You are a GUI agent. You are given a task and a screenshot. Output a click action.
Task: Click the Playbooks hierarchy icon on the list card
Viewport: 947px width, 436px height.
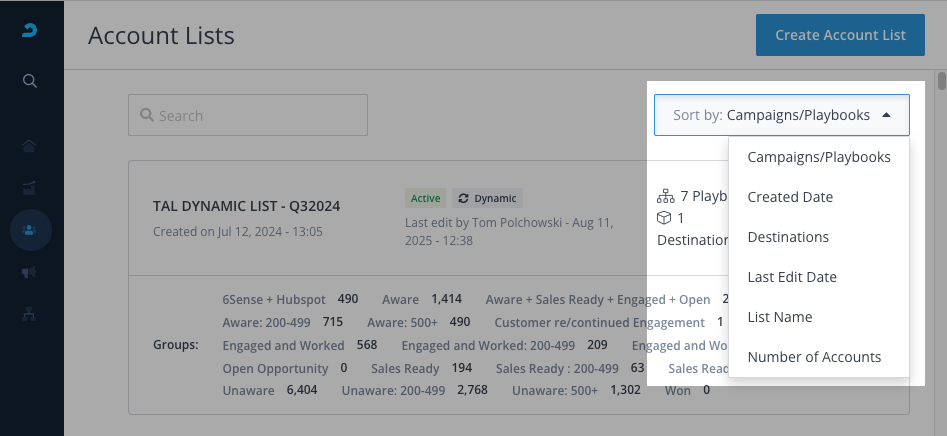point(665,197)
